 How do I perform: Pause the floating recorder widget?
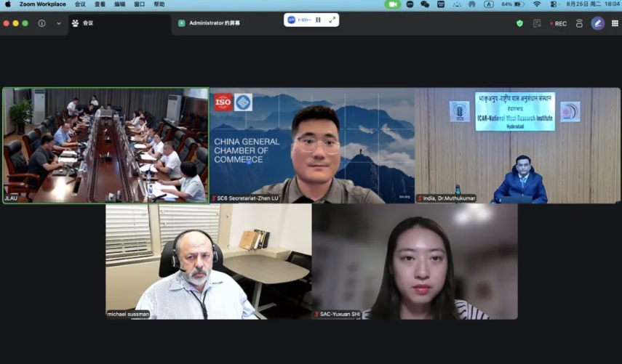pyautogui.click(x=318, y=20)
